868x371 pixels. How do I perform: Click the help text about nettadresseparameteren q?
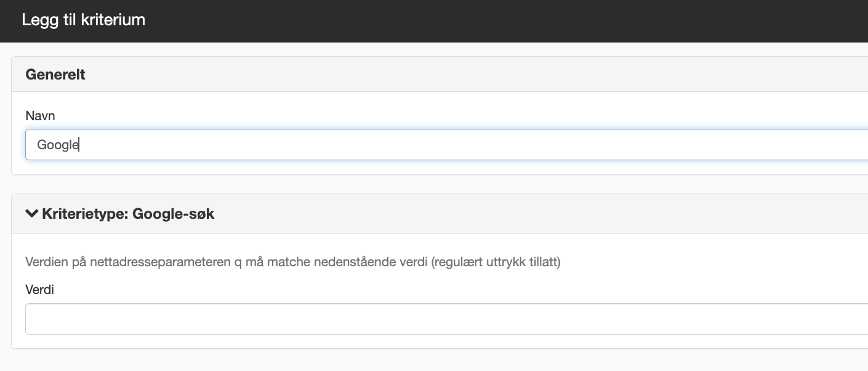pos(293,263)
